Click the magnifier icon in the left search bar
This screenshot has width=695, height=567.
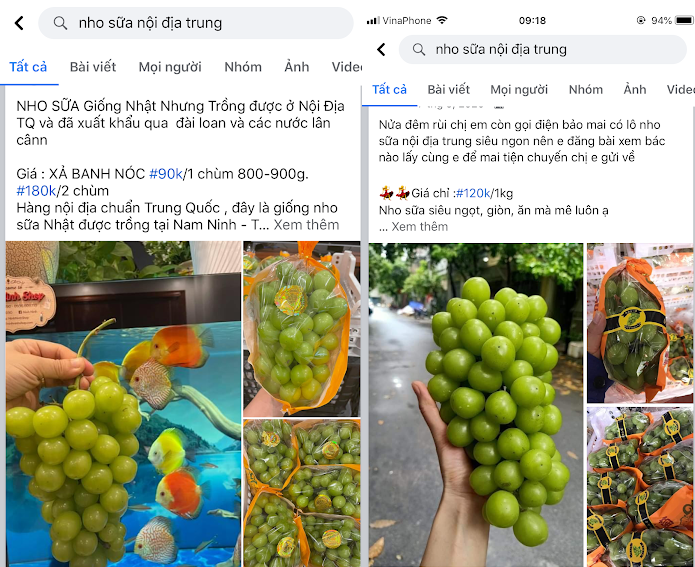(x=60, y=23)
